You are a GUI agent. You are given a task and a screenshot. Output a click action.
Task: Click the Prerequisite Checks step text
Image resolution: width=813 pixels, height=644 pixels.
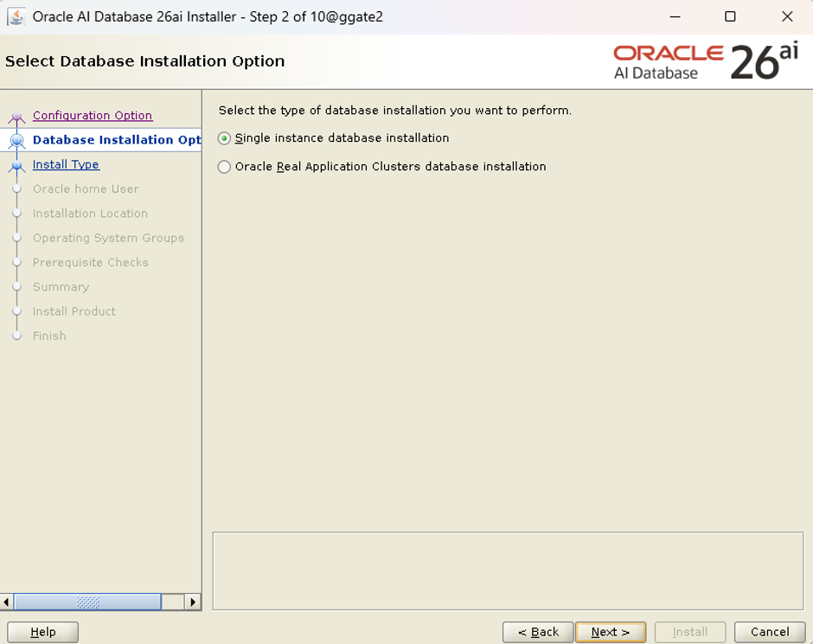coord(90,263)
